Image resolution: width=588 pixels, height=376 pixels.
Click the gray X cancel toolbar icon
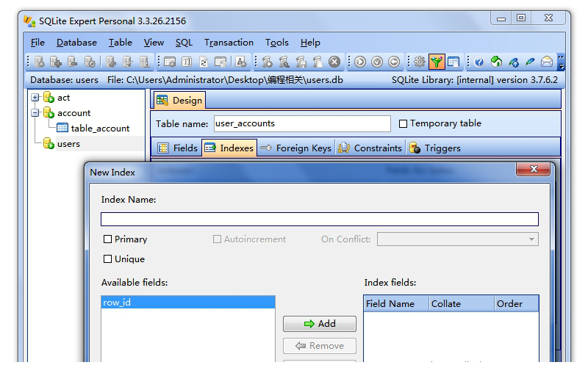tap(334, 62)
